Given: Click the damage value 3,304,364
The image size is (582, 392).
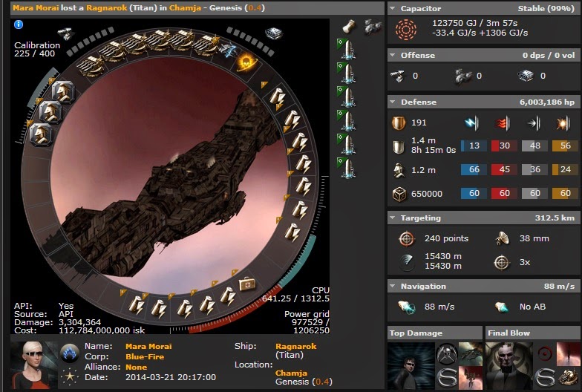Looking at the screenshot, I should coord(79,322).
